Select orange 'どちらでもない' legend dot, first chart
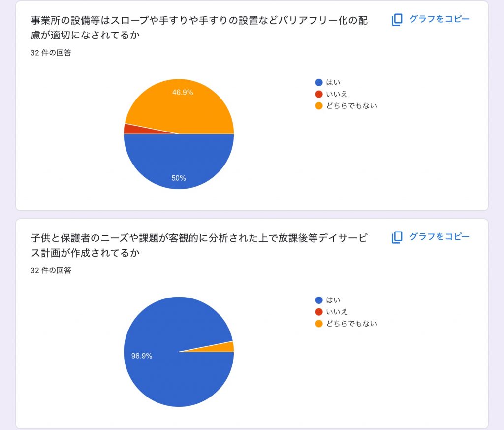 pyautogui.click(x=319, y=106)
